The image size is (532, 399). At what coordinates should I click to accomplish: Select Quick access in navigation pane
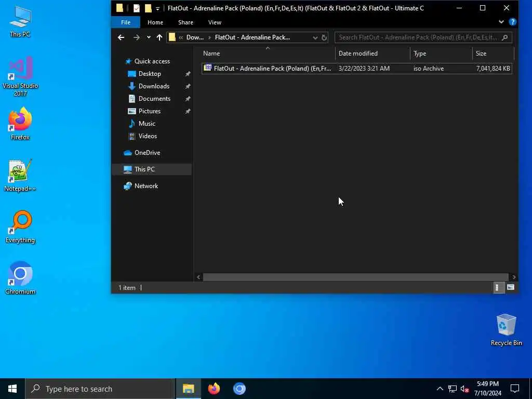152,61
